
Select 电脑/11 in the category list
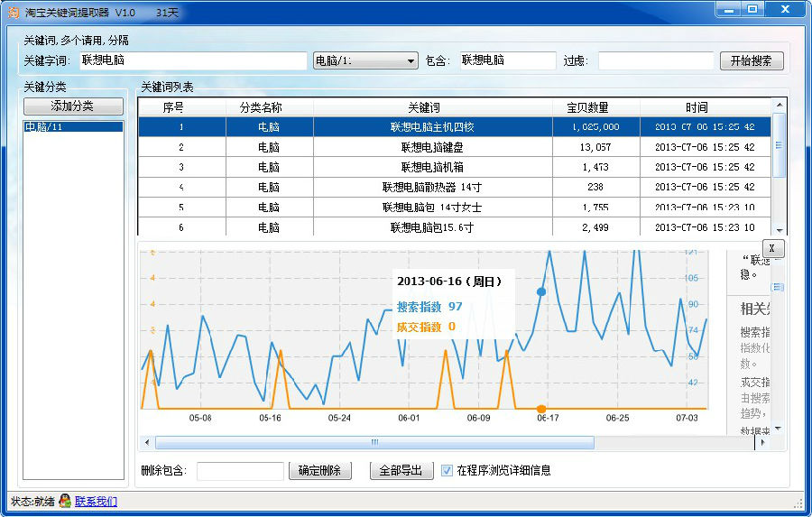tap(72, 127)
